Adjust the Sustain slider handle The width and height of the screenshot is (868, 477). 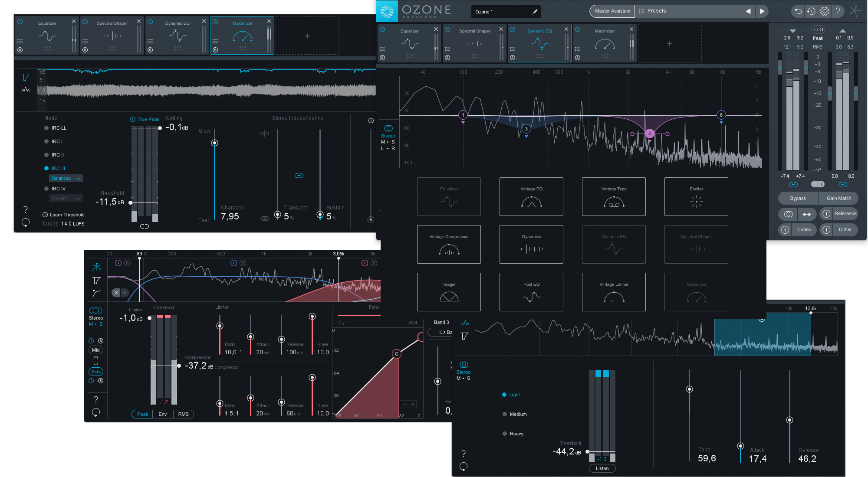coord(320,214)
